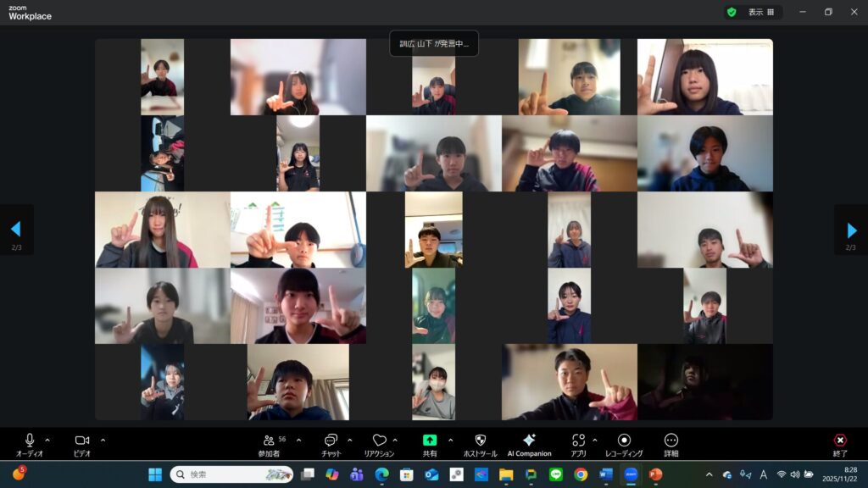Click the green Share screen button
The width and height of the screenshot is (868, 488).
coord(430,441)
